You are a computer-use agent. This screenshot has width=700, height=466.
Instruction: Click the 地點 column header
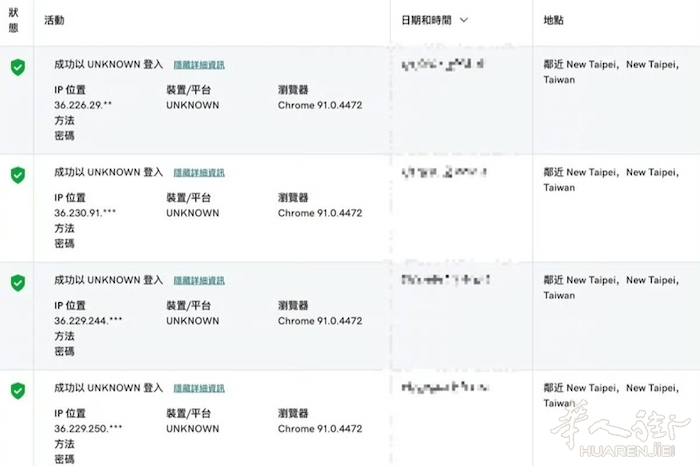554,20
